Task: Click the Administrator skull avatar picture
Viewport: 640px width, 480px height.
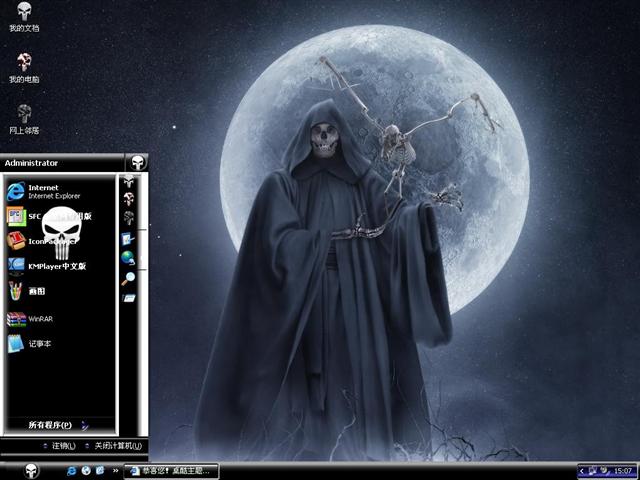Action: [136, 162]
